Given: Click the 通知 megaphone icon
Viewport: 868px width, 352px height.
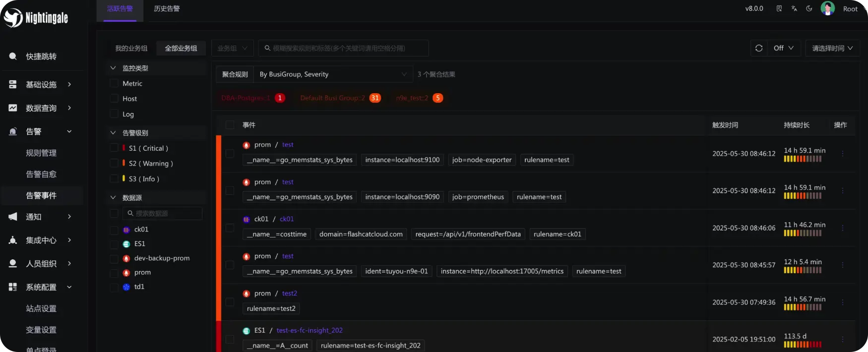Looking at the screenshot, I should pos(13,217).
